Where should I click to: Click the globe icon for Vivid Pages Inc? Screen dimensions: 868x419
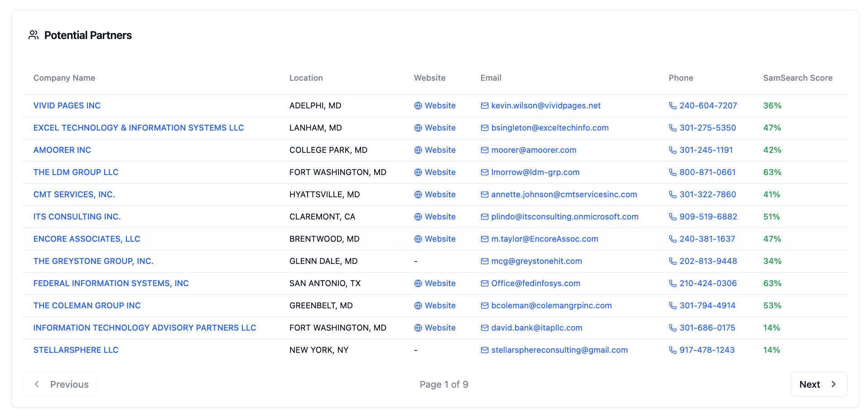[418, 106]
